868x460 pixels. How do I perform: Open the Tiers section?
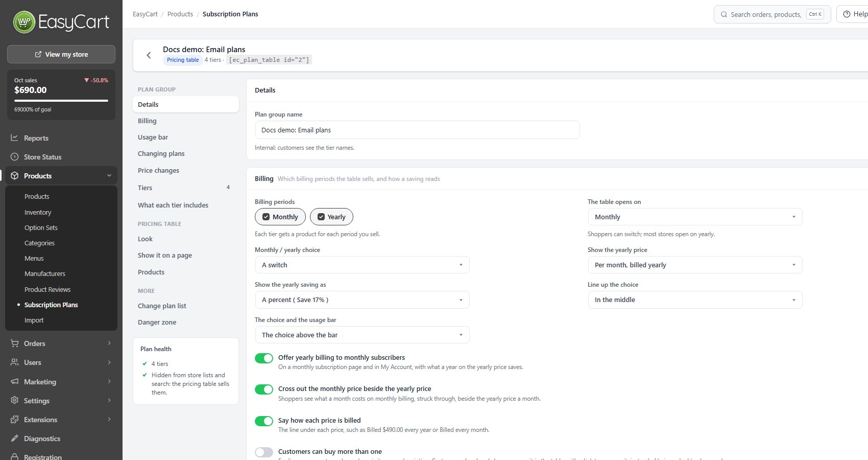click(186, 188)
